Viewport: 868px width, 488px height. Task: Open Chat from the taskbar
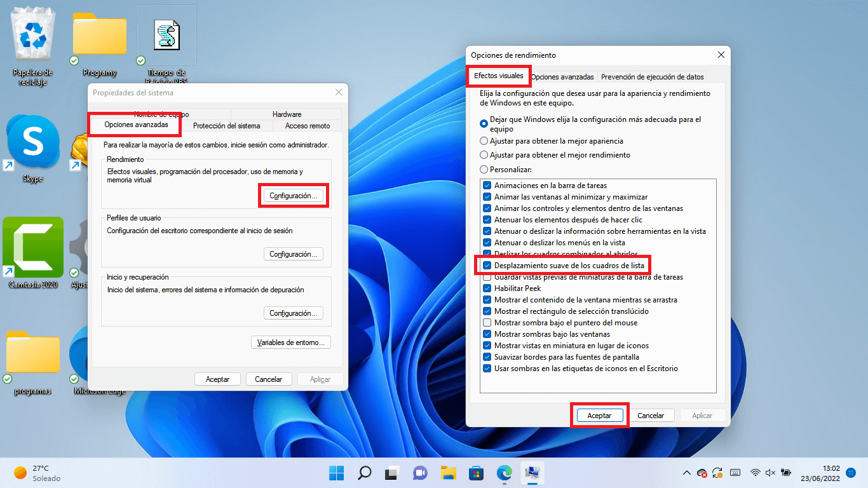(420, 473)
